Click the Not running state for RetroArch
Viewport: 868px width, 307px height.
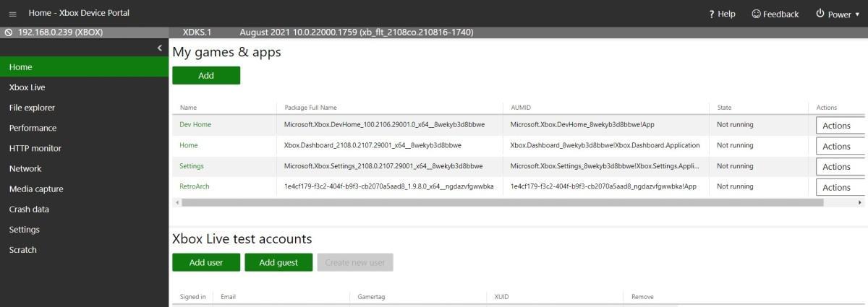coord(735,186)
